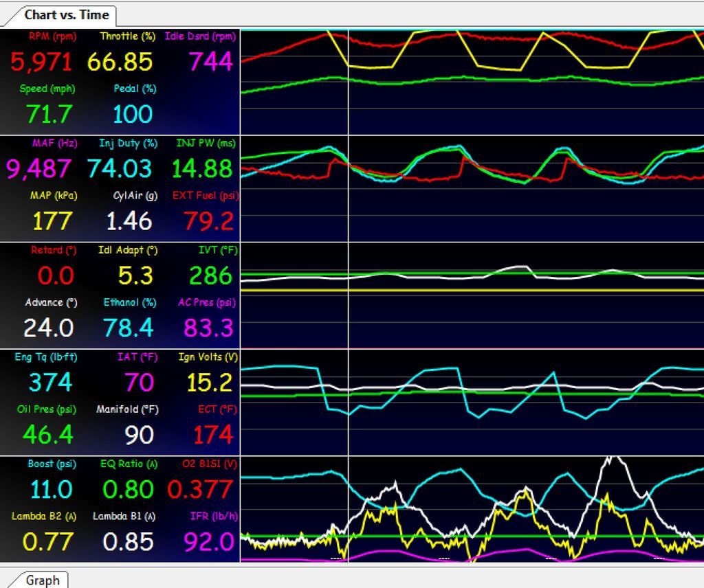The height and width of the screenshot is (588, 704).
Task: Click the Ethanol (%) value 78.4
Action: [128, 328]
